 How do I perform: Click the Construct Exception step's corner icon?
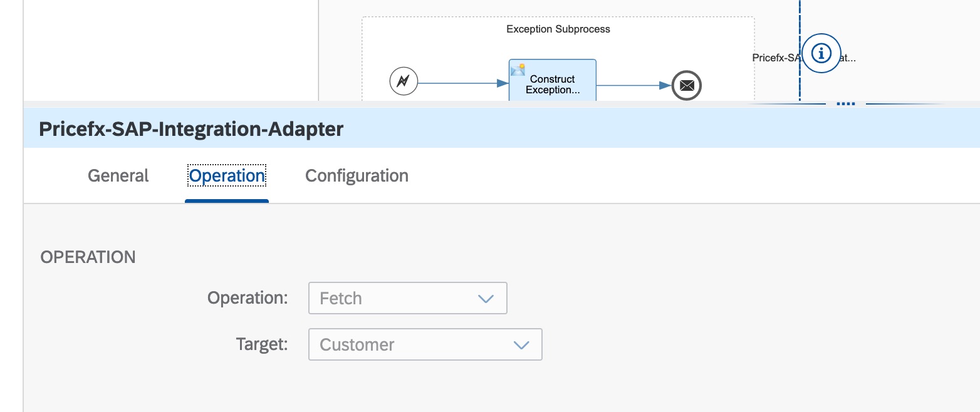(518, 69)
